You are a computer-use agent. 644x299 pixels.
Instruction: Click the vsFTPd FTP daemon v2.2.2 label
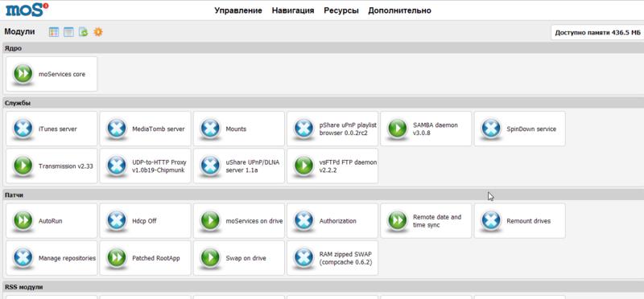349,166
